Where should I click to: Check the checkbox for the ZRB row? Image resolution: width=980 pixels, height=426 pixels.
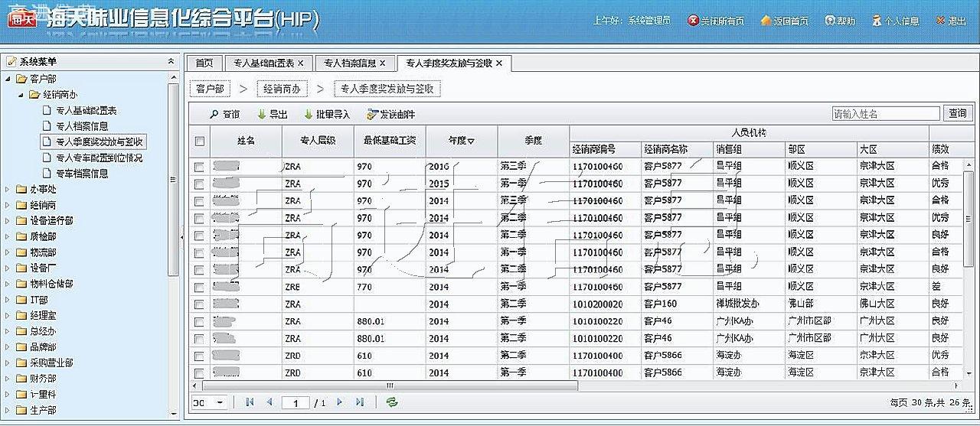point(199,288)
